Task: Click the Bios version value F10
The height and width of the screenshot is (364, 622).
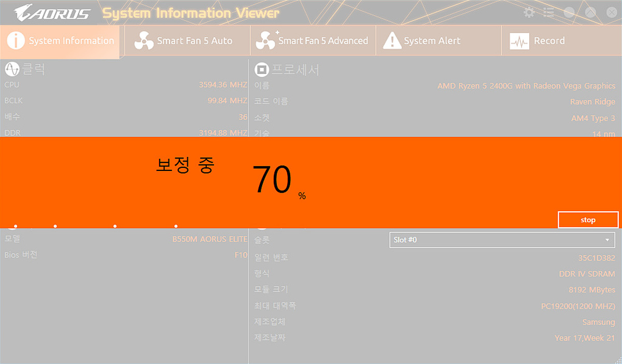Action: 241,255
